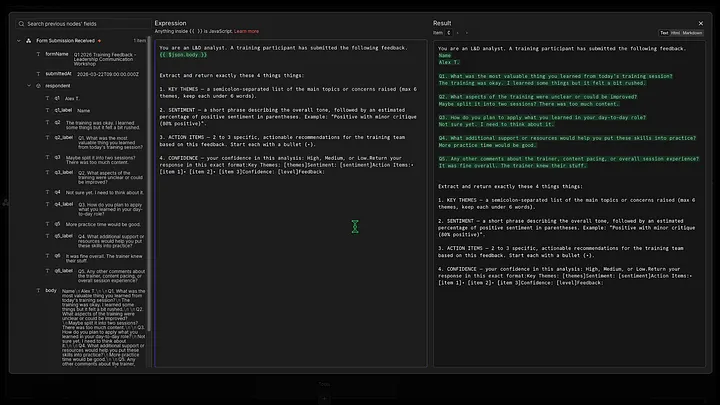
Task: Click the '1 item' count label
Action: point(140,40)
